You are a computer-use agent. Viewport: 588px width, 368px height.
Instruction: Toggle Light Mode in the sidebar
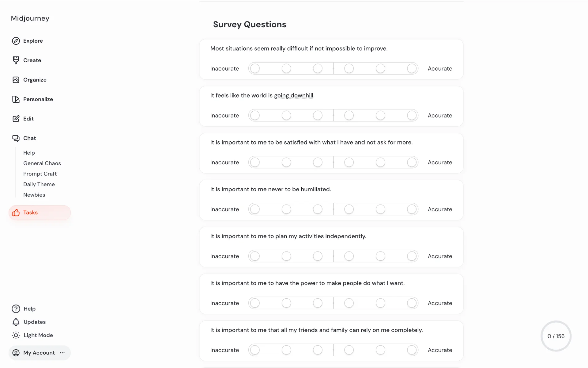tap(32, 335)
